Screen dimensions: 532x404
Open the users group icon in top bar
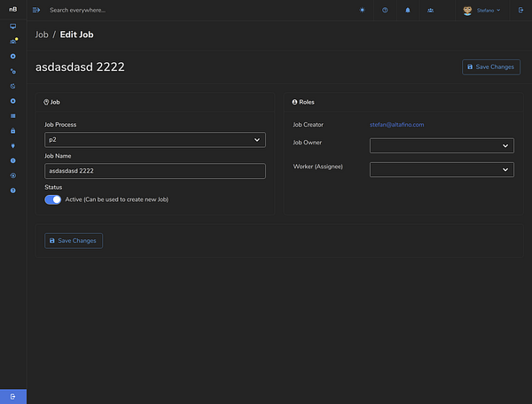tap(430, 10)
